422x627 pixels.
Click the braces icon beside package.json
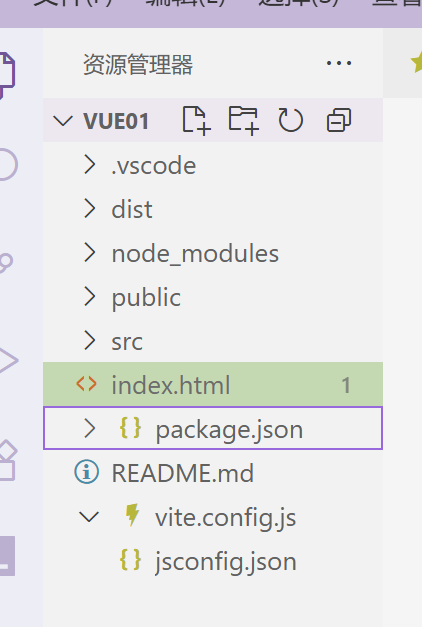(x=130, y=428)
